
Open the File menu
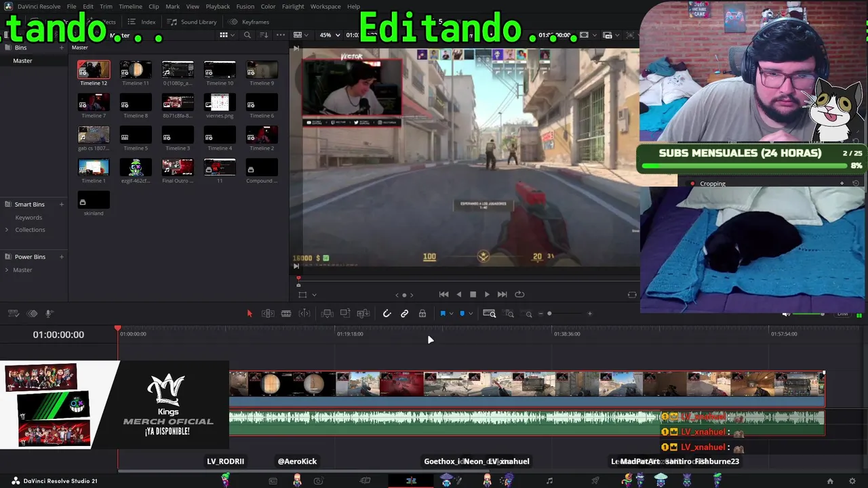(71, 6)
